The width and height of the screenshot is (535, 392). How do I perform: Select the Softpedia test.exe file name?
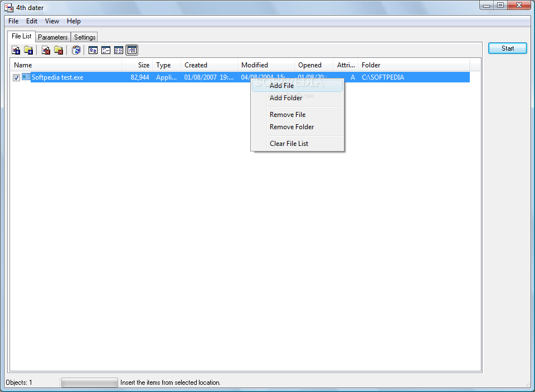coord(57,77)
